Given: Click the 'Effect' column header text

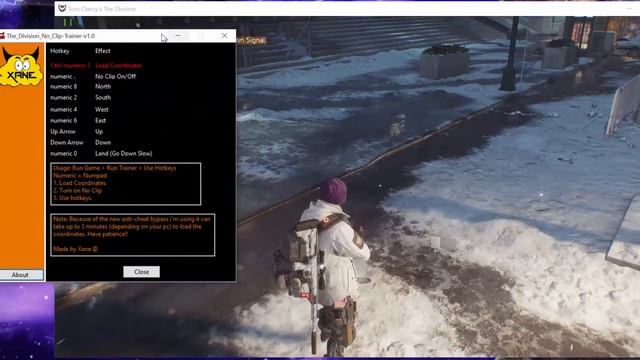Looking at the screenshot, I should coord(103,51).
